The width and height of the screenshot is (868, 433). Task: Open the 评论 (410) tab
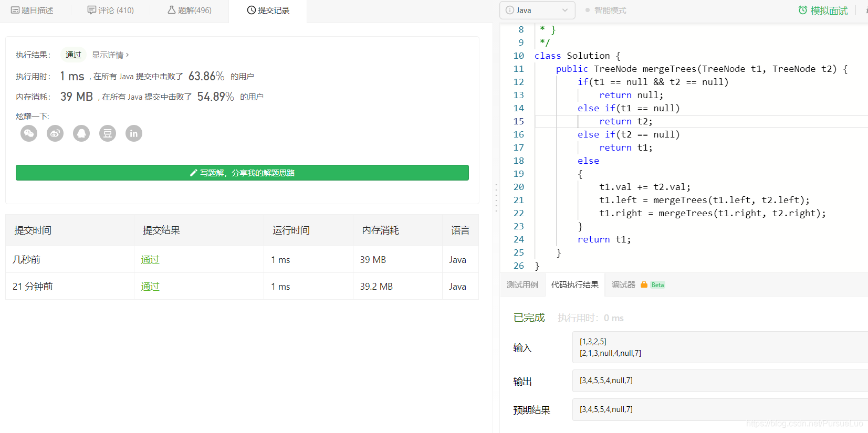click(x=111, y=10)
